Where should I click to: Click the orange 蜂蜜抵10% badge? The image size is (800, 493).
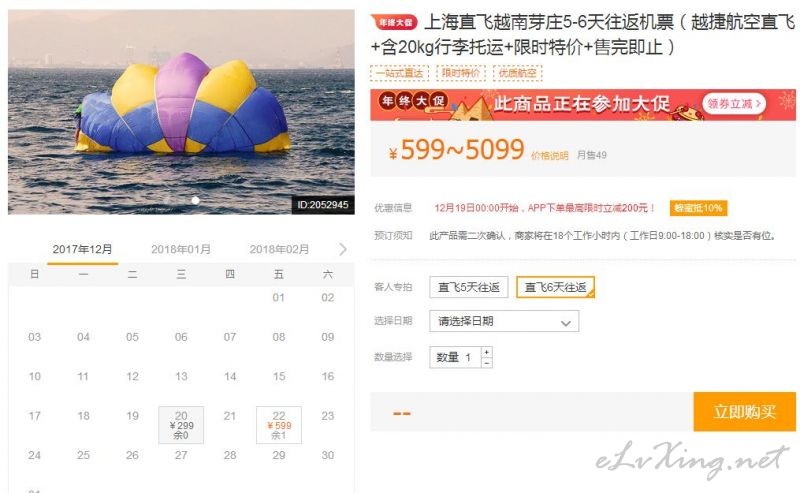pos(698,208)
